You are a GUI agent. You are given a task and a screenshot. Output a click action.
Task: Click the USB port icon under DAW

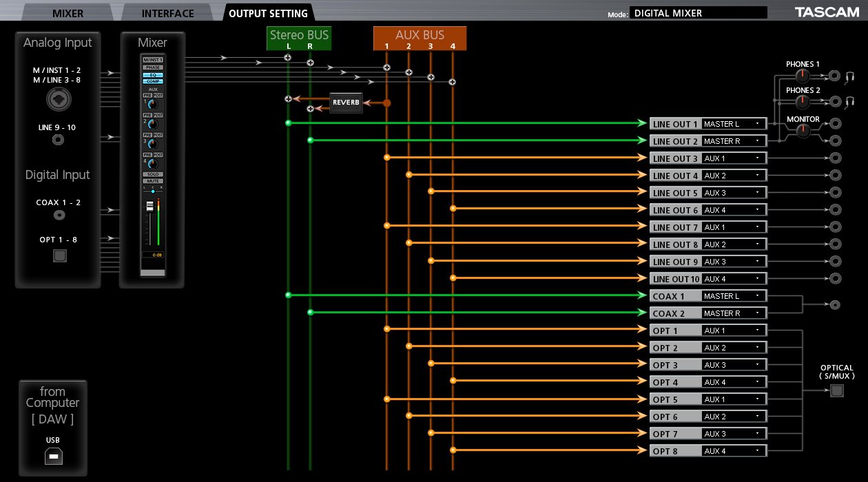53,456
